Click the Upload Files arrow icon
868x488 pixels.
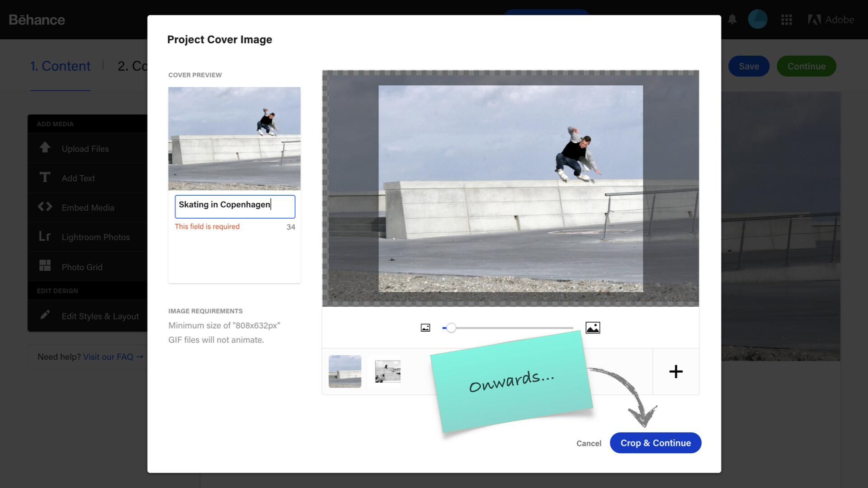tap(45, 147)
